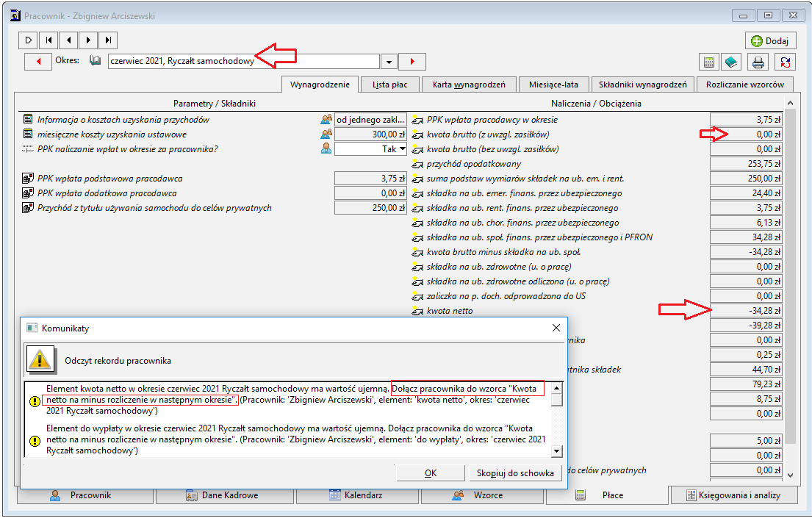Click people icon next to od jednego zakł field
The image size is (812, 521).
326,120
